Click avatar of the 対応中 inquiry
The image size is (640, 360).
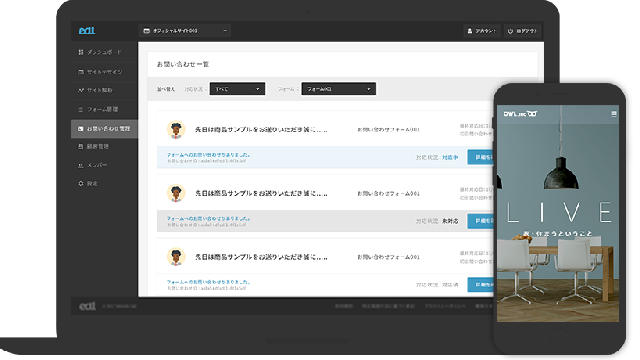tap(176, 130)
